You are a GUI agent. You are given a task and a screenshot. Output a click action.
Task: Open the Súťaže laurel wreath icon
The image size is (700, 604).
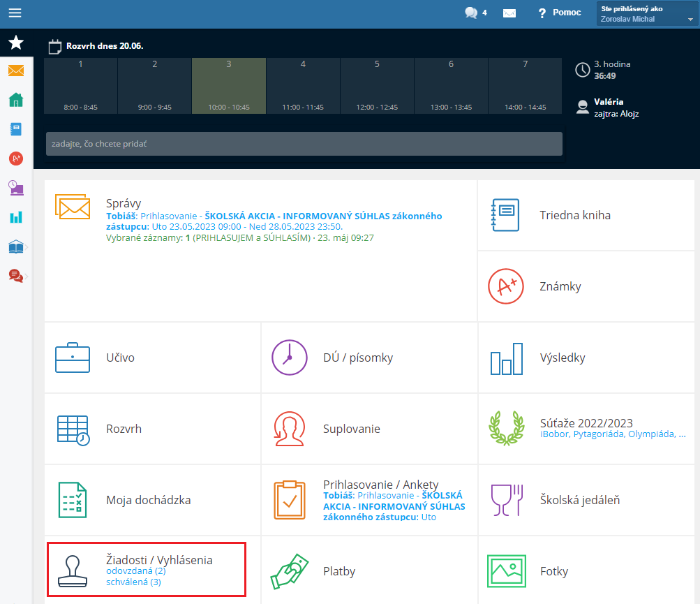tap(506, 428)
